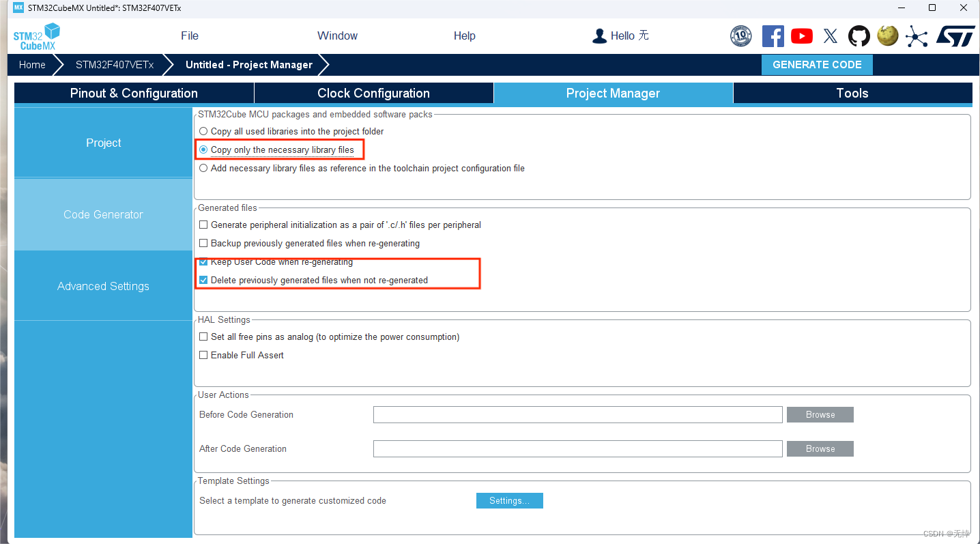Go to Home breadcrumb

32,65
